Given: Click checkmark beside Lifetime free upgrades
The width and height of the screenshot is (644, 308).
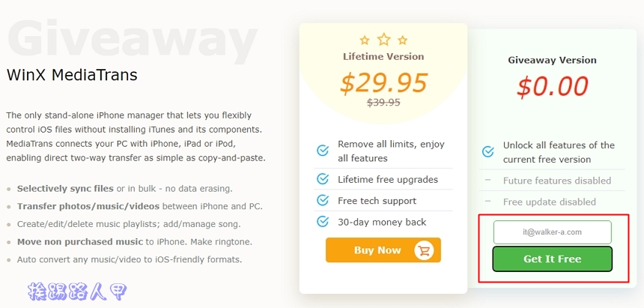Looking at the screenshot, I should click(x=323, y=179).
